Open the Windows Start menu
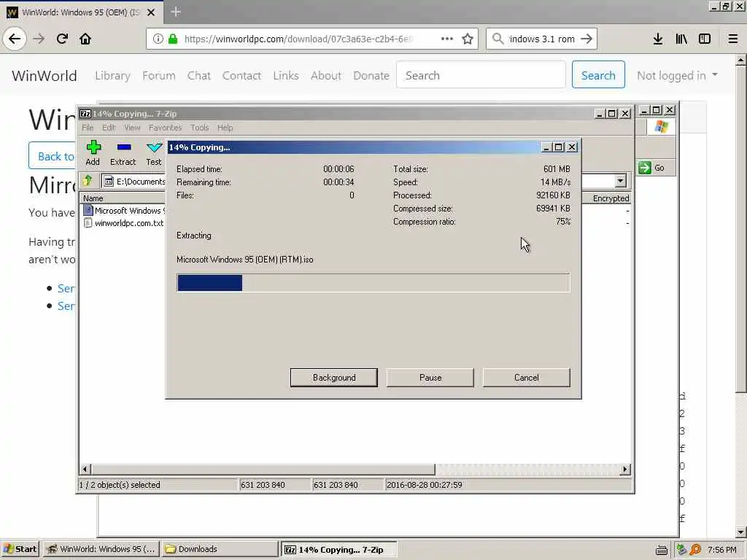 (20, 549)
